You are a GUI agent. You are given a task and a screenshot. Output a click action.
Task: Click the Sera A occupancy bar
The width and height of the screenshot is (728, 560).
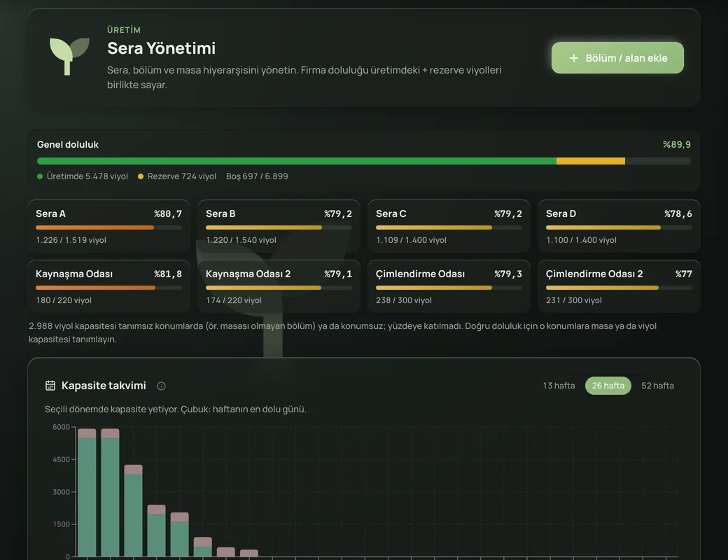(x=109, y=227)
